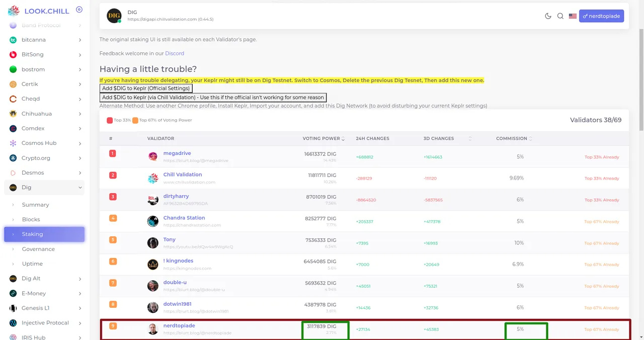Open the Comdex menu item
This screenshot has height=340, width=644.
tap(44, 128)
